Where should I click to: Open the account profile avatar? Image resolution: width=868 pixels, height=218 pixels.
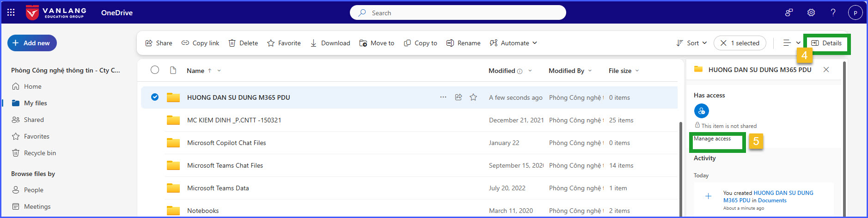855,12
